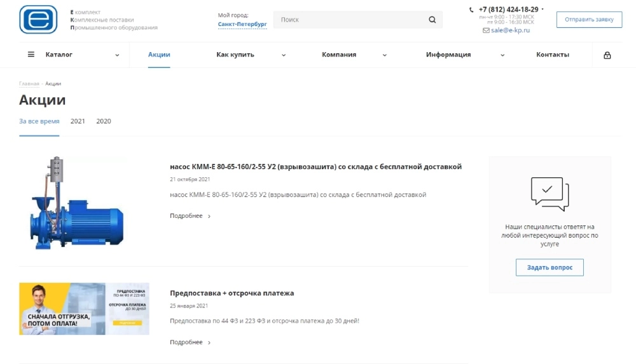636x364 pixels.
Task: Click the email envelope icon
Action: pyautogui.click(x=486, y=30)
